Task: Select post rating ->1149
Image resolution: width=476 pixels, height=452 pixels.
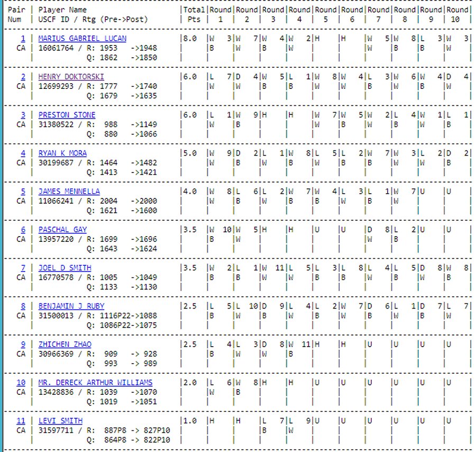Action: 144,124
